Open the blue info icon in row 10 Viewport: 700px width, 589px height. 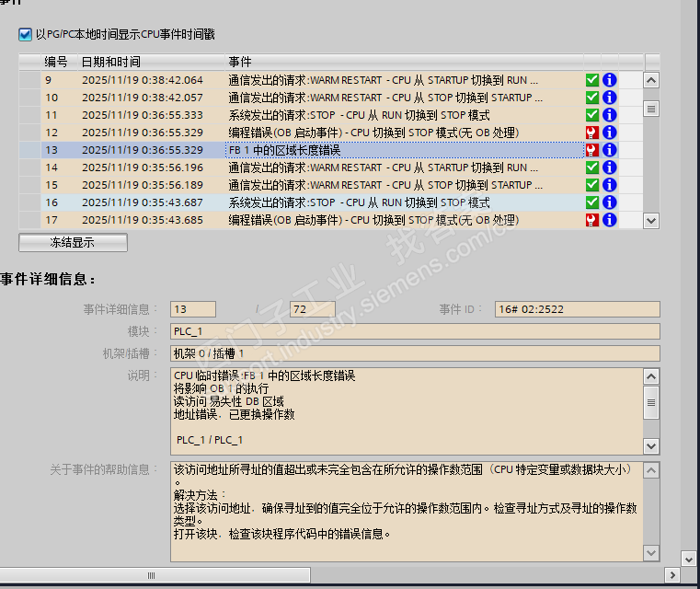pos(609,98)
